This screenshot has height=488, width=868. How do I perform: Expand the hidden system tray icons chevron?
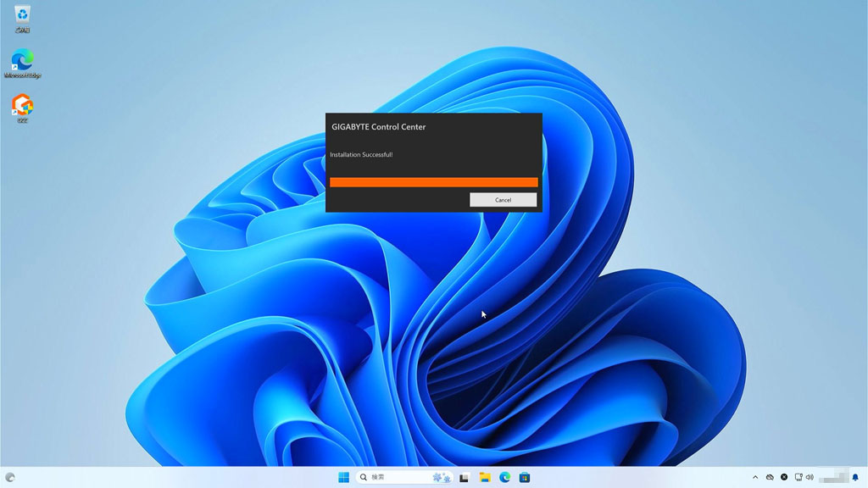(755, 477)
